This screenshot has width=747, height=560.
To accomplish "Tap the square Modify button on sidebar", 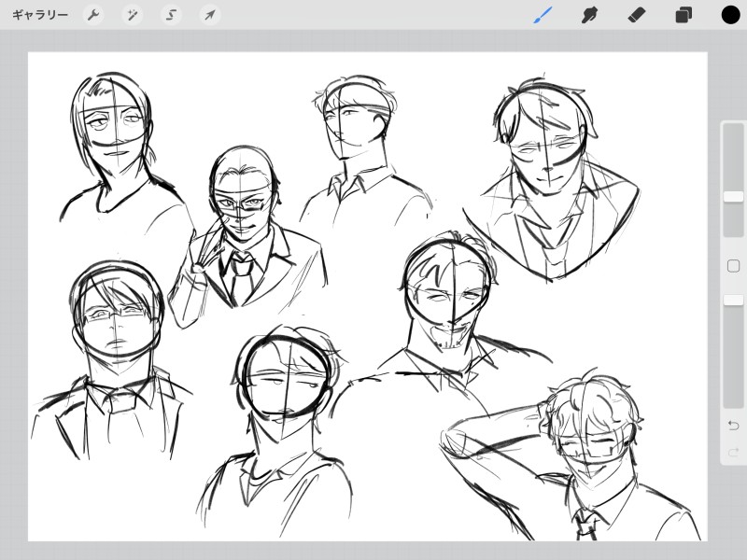I will (x=733, y=266).
